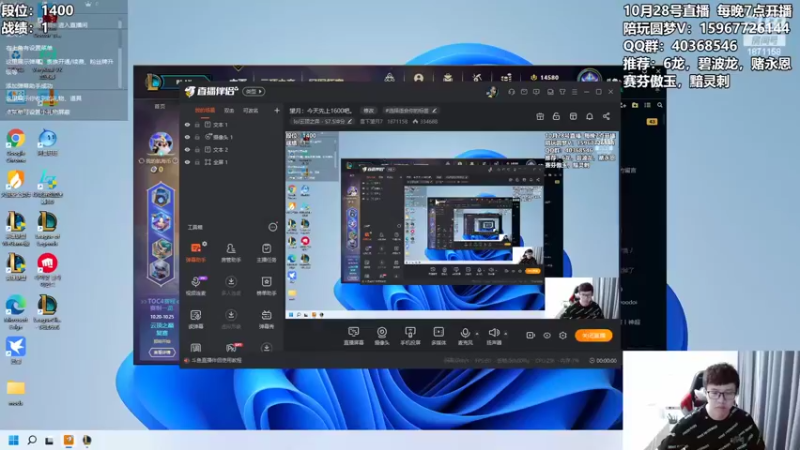This screenshot has height=450, width=800.
Task: Select the 摄像头 1 source row
Action: tap(231, 137)
